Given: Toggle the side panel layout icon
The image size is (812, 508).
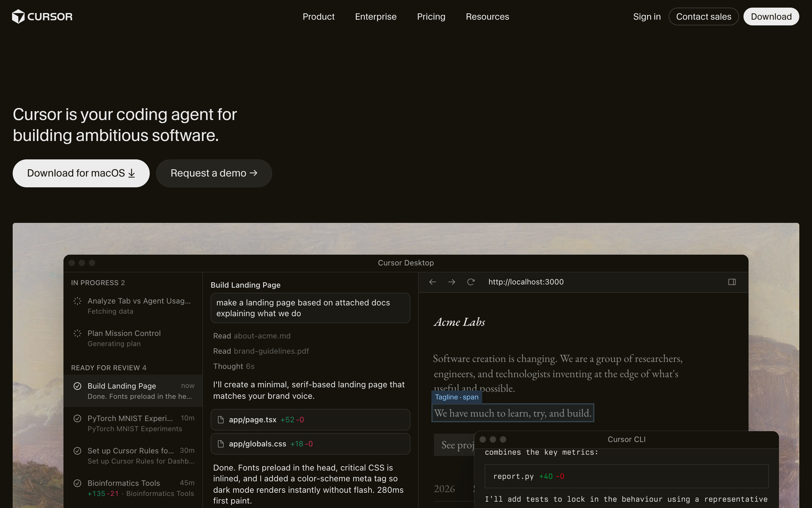Looking at the screenshot, I should (x=732, y=282).
